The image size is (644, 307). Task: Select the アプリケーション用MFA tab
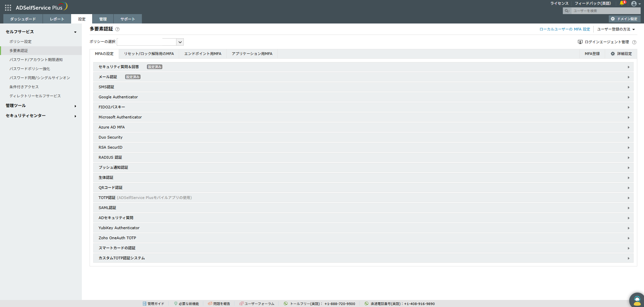pyautogui.click(x=252, y=54)
